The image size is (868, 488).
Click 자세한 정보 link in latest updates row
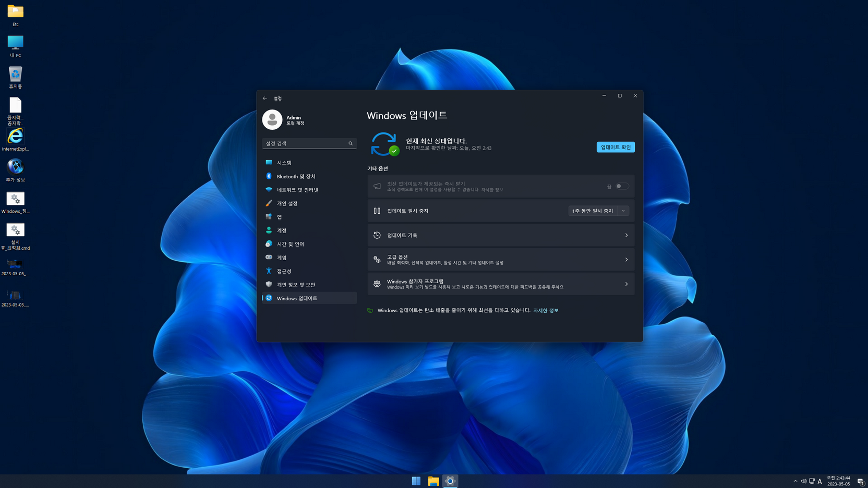(492, 190)
